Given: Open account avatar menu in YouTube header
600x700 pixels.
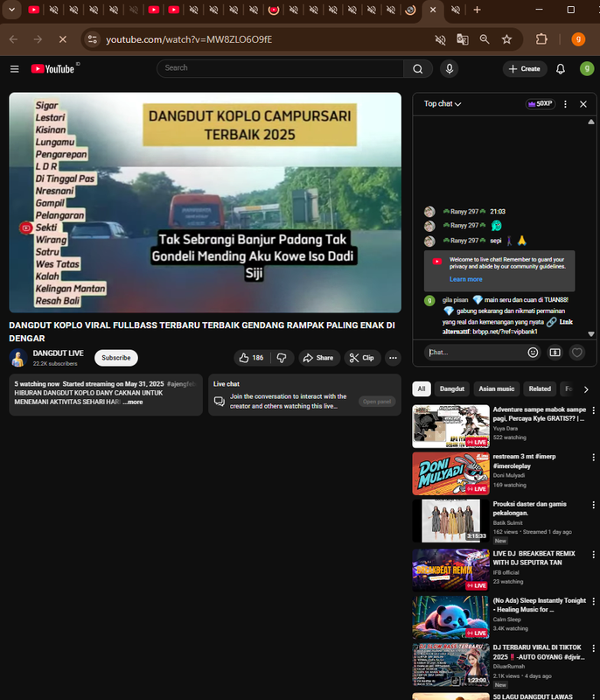Looking at the screenshot, I should point(587,69).
